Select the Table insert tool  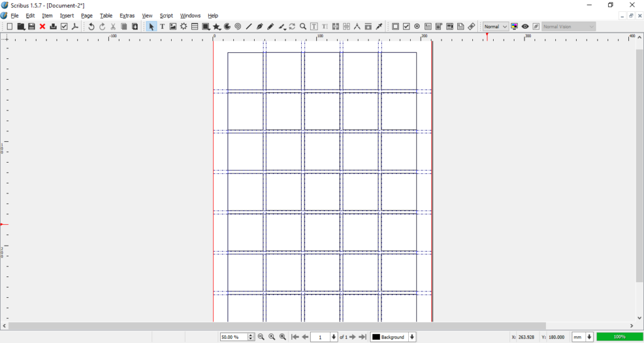tap(195, 26)
